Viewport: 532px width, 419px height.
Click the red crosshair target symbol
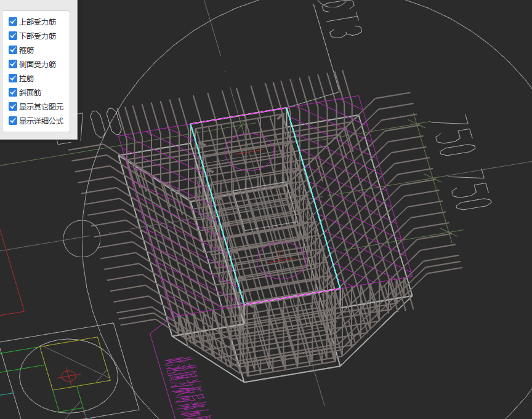(x=68, y=376)
